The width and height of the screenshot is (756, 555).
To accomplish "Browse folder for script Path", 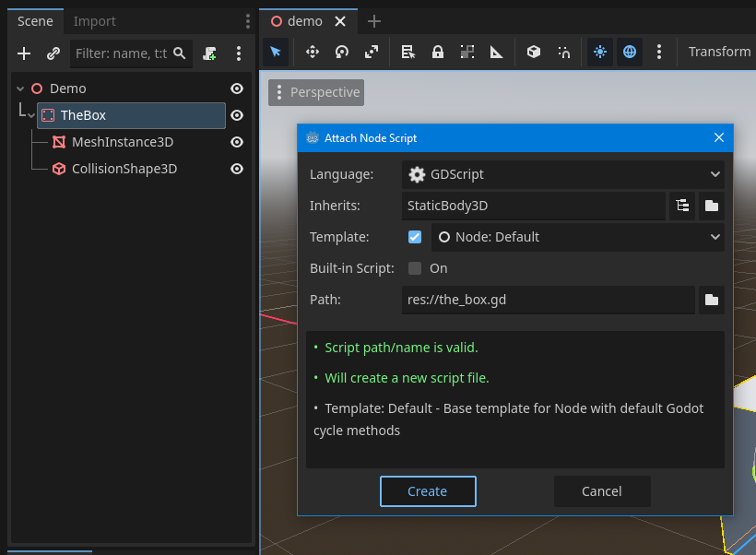I will 711,300.
